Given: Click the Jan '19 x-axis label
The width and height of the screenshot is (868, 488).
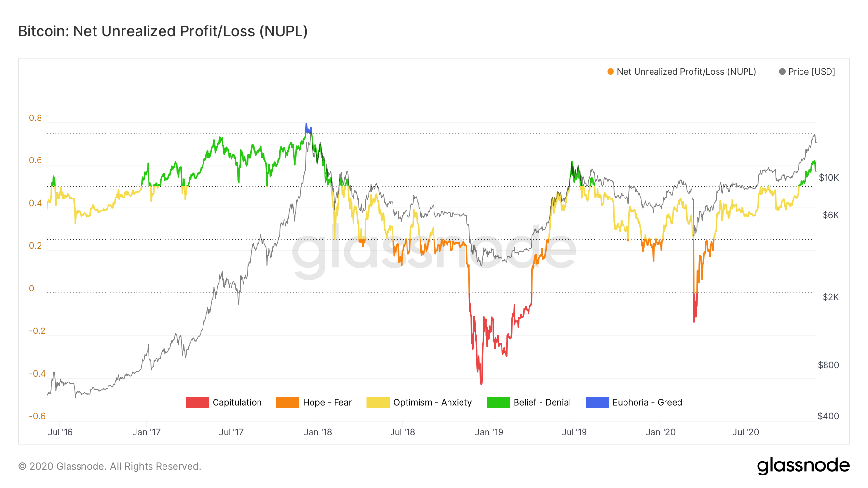Looking at the screenshot, I should click(x=489, y=432).
